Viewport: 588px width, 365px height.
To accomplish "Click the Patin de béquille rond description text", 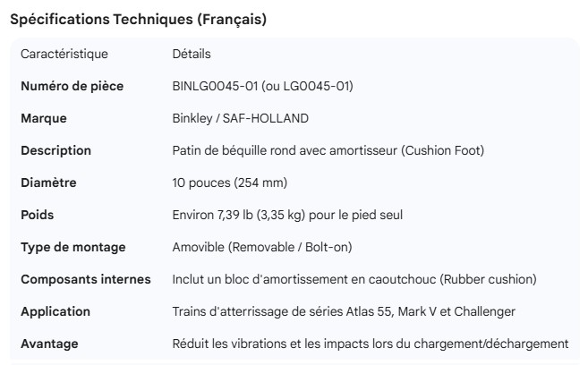I will pyautogui.click(x=328, y=150).
